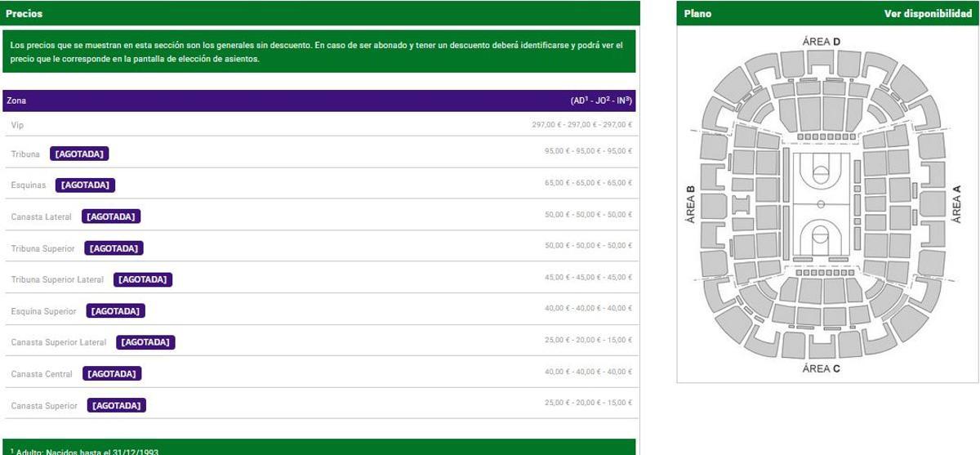This screenshot has height=455, width=980.
Task: Select the Canasta Superior zone row
Action: pos(319,404)
